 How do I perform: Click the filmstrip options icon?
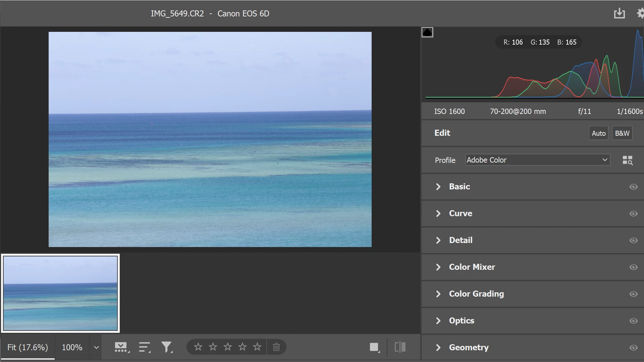121,347
